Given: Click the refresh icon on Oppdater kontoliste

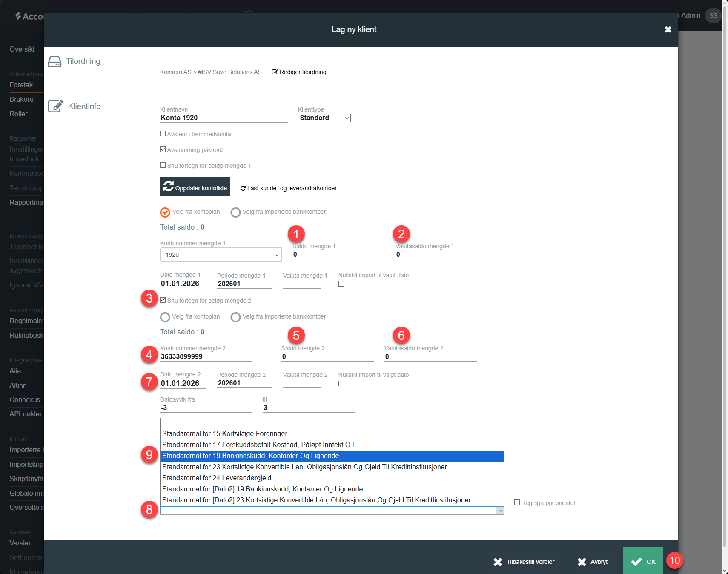Looking at the screenshot, I should point(168,187).
